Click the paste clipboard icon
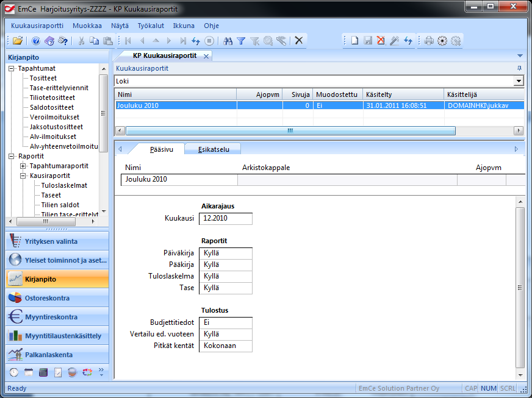This screenshot has height=398, width=532. point(107,41)
